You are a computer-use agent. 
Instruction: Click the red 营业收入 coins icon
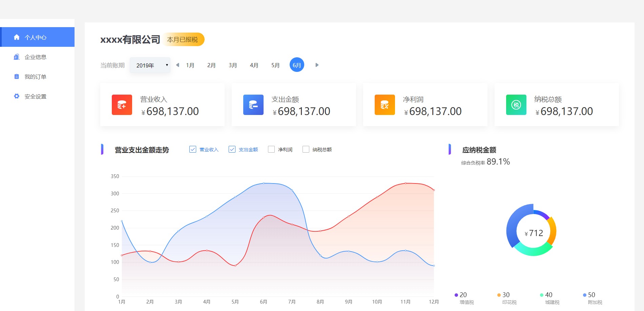122,105
